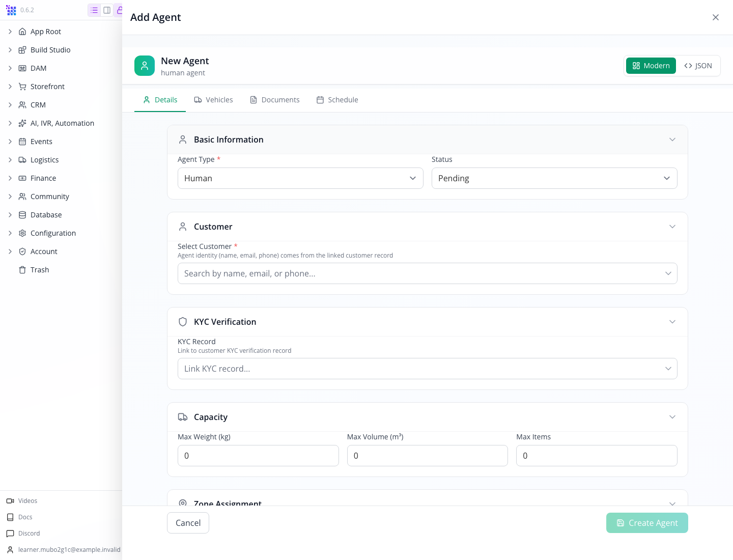Click the Max Volume input field
The height and width of the screenshot is (560, 733).
coord(428,456)
